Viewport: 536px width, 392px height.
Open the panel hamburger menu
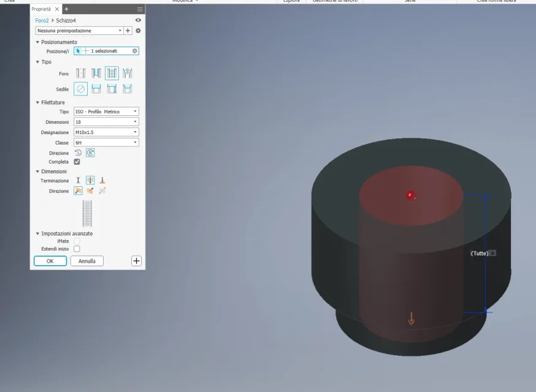pyautogui.click(x=140, y=9)
